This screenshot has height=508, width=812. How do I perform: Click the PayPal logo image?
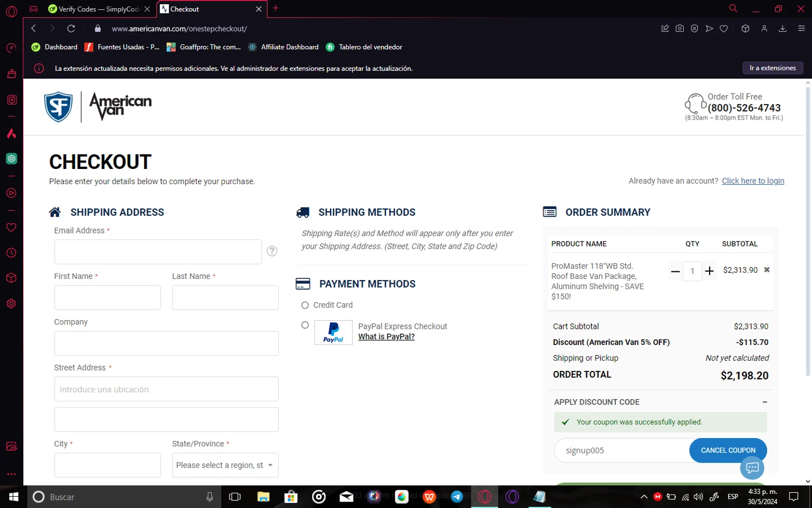point(333,333)
